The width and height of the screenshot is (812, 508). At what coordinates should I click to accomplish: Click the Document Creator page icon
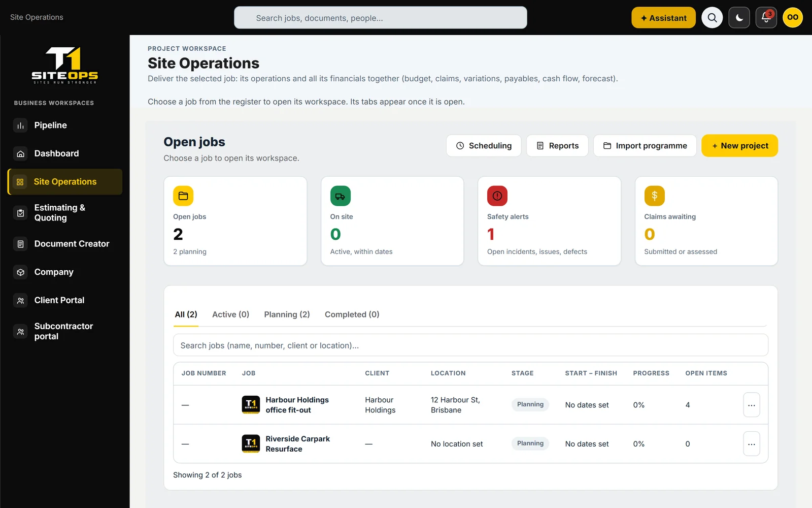20,244
